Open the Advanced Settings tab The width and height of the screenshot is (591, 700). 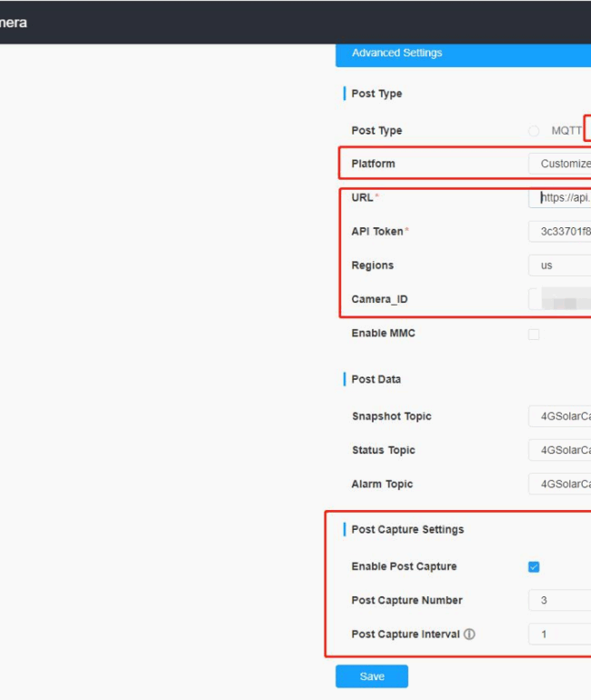tap(397, 54)
